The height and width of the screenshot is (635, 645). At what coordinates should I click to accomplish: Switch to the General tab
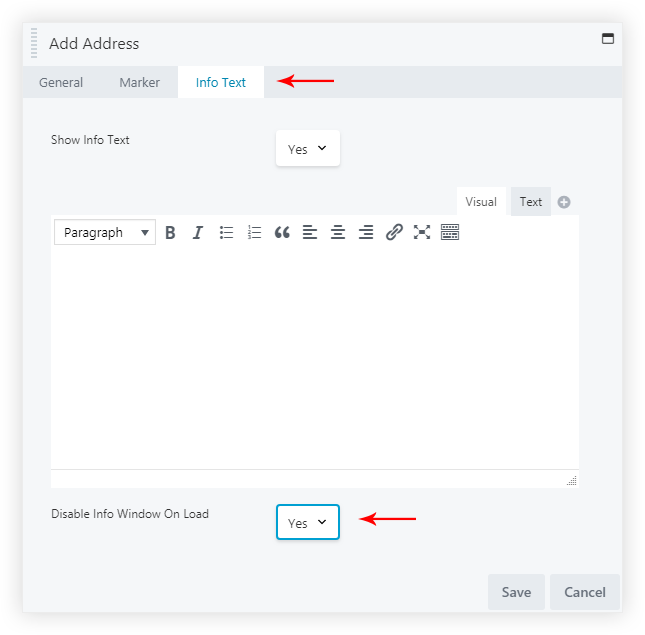tap(61, 82)
